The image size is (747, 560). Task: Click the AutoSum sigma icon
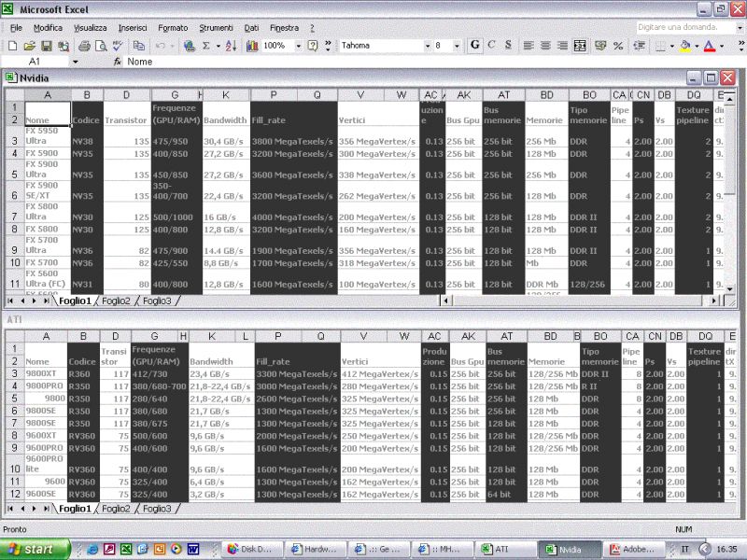click(206, 45)
